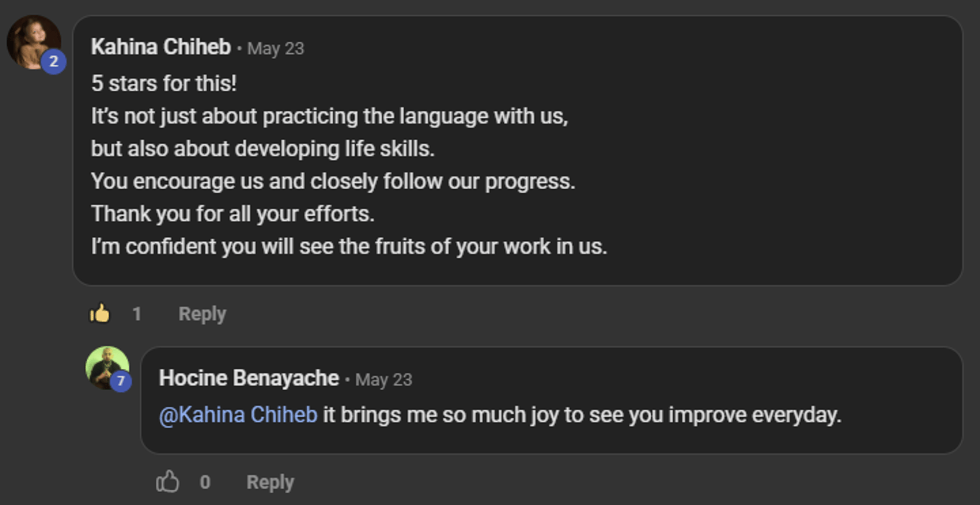Unlike Kahina Chiheb's comment with the thumbs-up icon
Viewport: 980px width, 505px height.
tap(100, 313)
